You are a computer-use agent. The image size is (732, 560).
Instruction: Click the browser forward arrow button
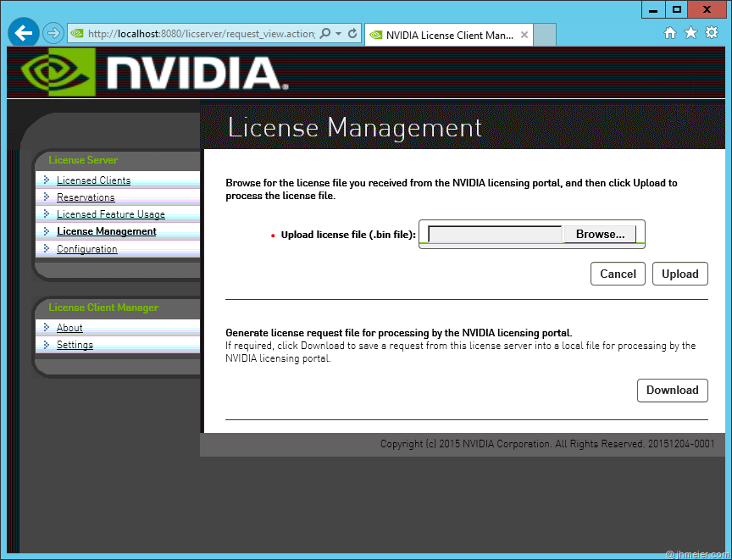point(53,34)
